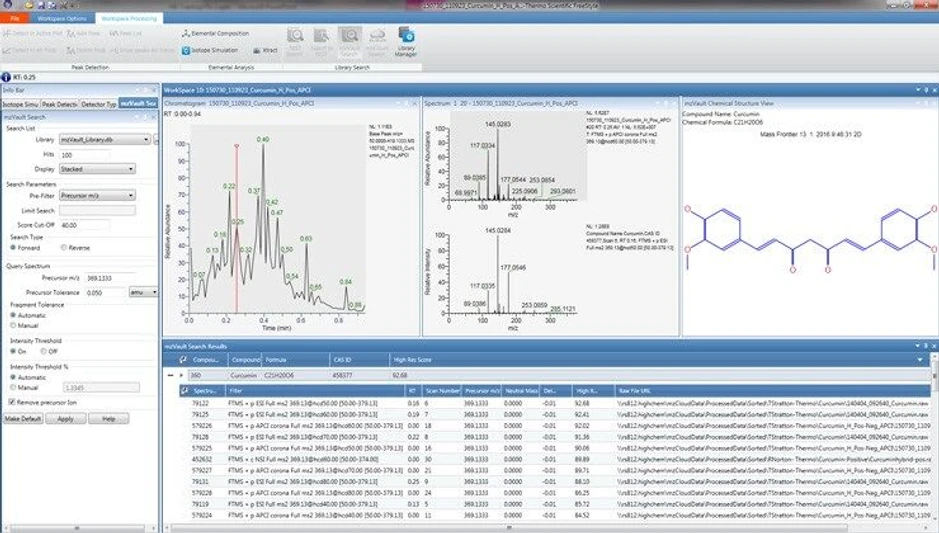Open the Peak List tool
The height and width of the screenshot is (533, 939).
pos(126,34)
